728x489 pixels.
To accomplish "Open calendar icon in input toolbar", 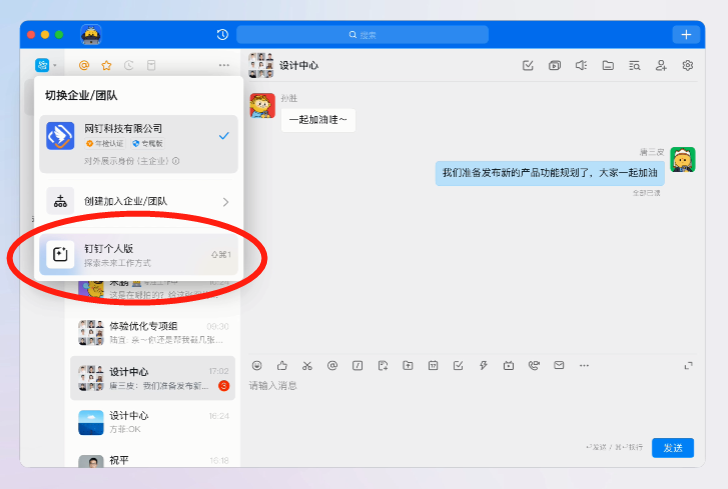I will [x=433, y=366].
